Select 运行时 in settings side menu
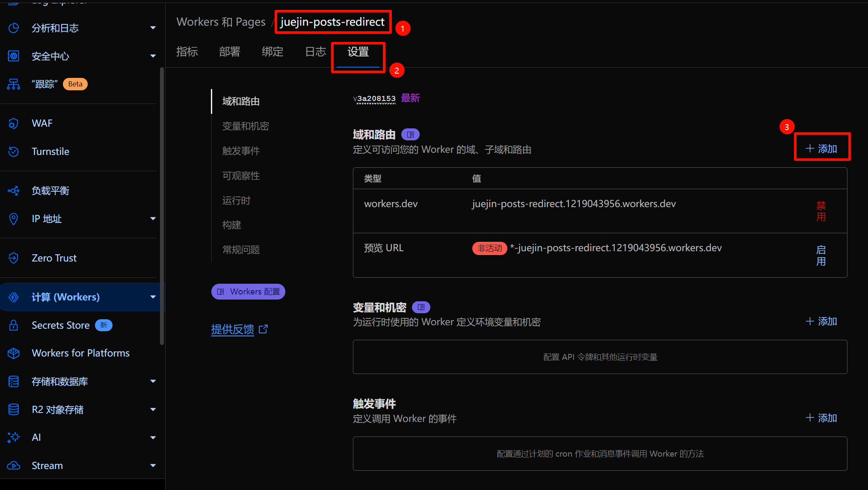The height and width of the screenshot is (490, 868). click(x=236, y=201)
